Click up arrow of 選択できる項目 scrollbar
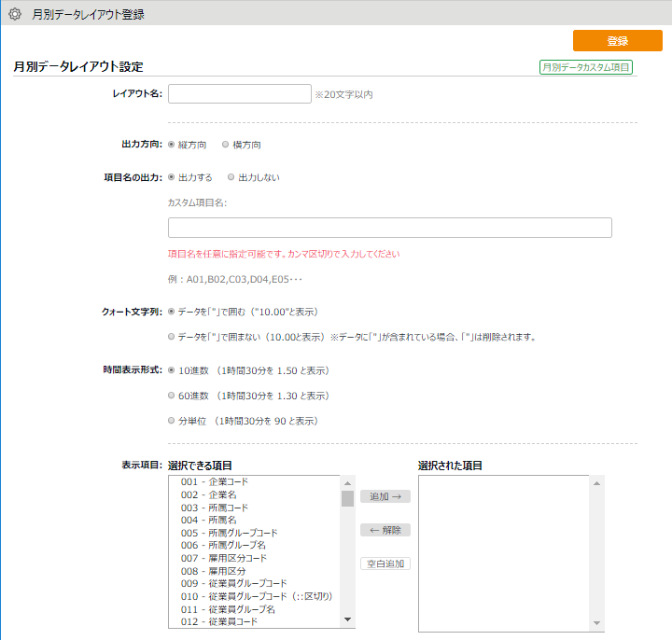This screenshot has width=672, height=640. pos(347,483)
